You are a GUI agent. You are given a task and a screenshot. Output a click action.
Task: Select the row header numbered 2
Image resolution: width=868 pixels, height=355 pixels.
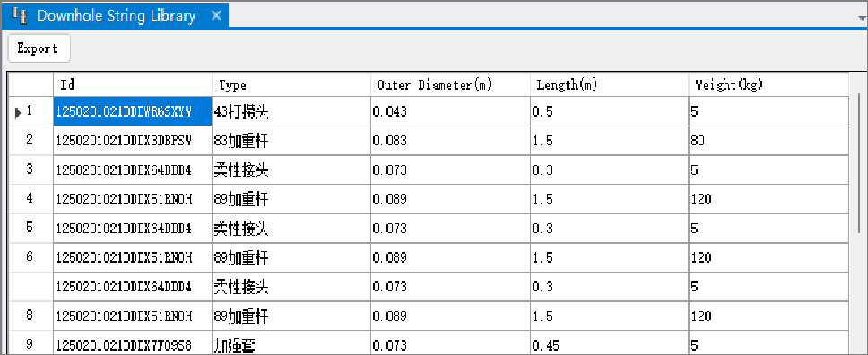[30, 141]
